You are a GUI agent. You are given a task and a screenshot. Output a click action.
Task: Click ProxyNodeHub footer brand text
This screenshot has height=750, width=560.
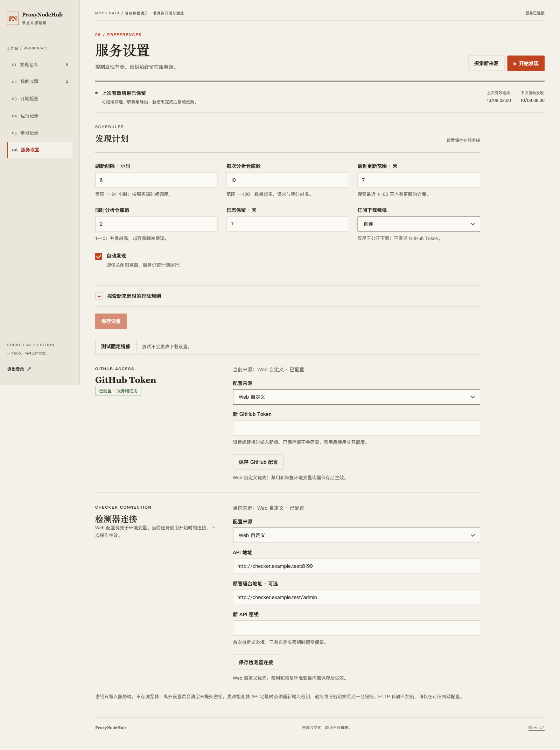point(110,728)
